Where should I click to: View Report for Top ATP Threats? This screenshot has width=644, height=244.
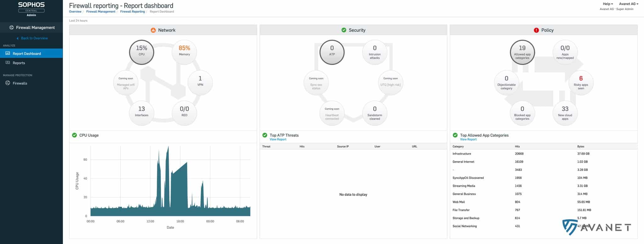278,139
